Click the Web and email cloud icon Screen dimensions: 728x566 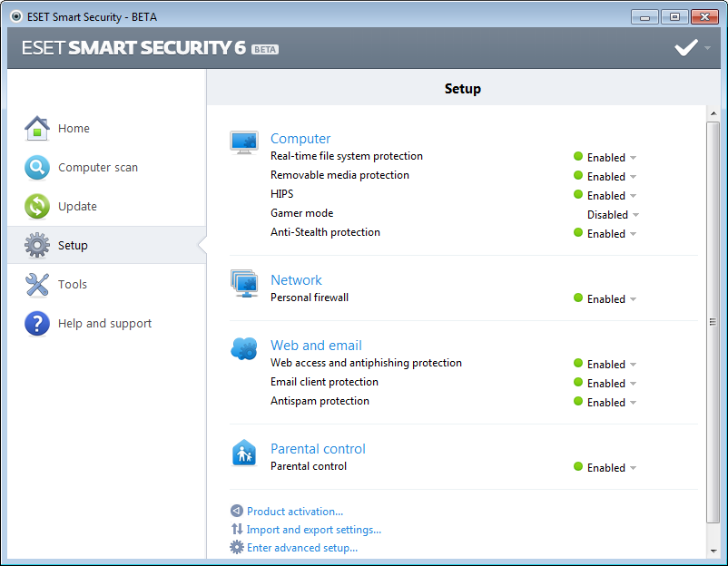click(244, 349)
